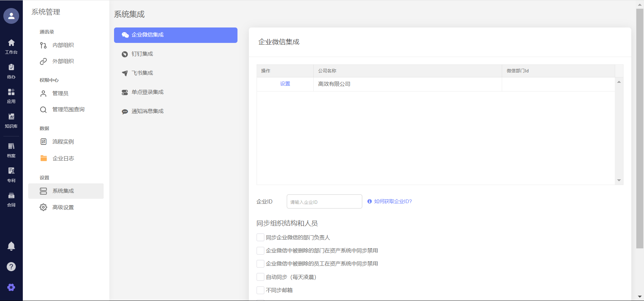Click page scrollbar down arrow
Screen dimensions: 644x301
tap(640, 297)
